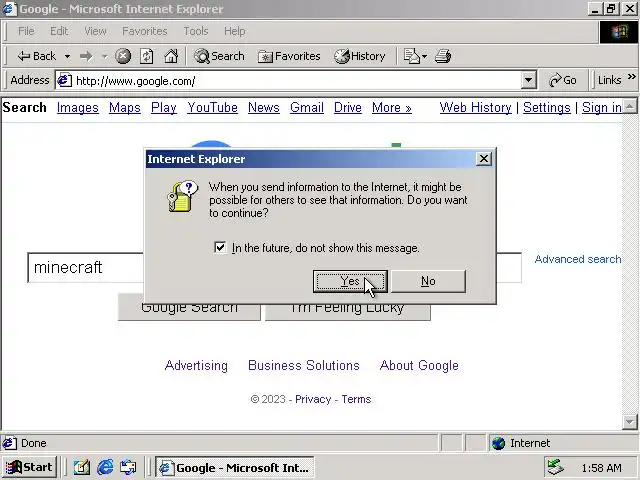This screenshot has height=480, width=640.
Task: Open the File menu
Action: (26, 31)
